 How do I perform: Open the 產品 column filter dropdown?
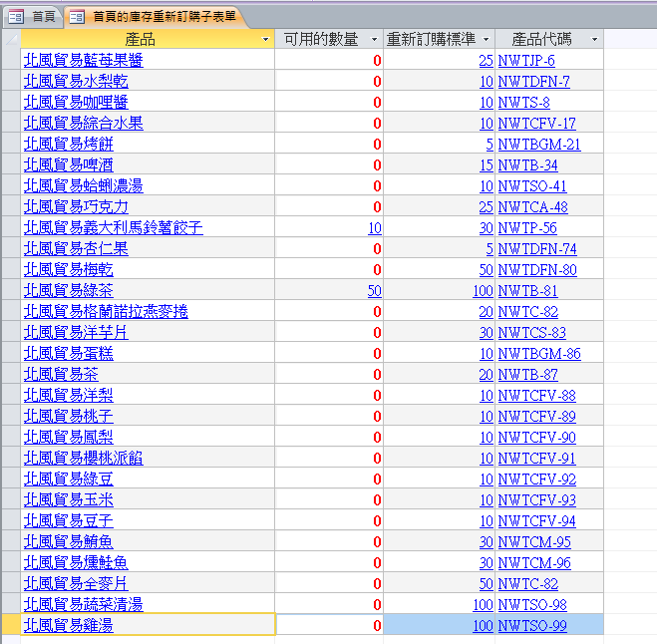click(x=265, y=40)
